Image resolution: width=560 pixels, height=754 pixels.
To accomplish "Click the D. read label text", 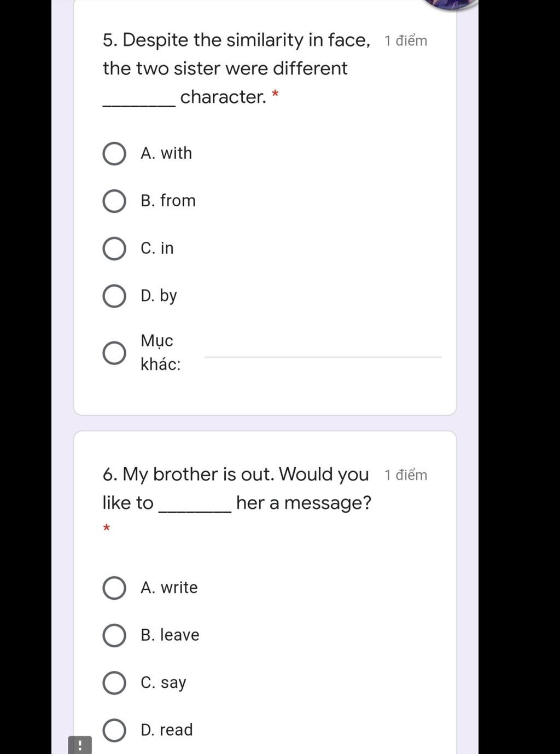I will (x=167, y=730).
